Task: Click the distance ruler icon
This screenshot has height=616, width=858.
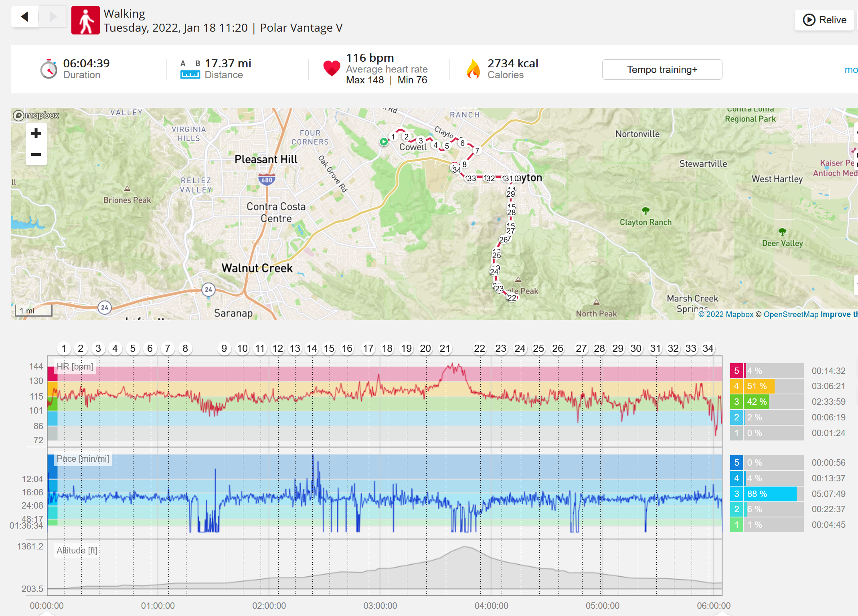Action: pyautogui.click(x=190, y=74)
